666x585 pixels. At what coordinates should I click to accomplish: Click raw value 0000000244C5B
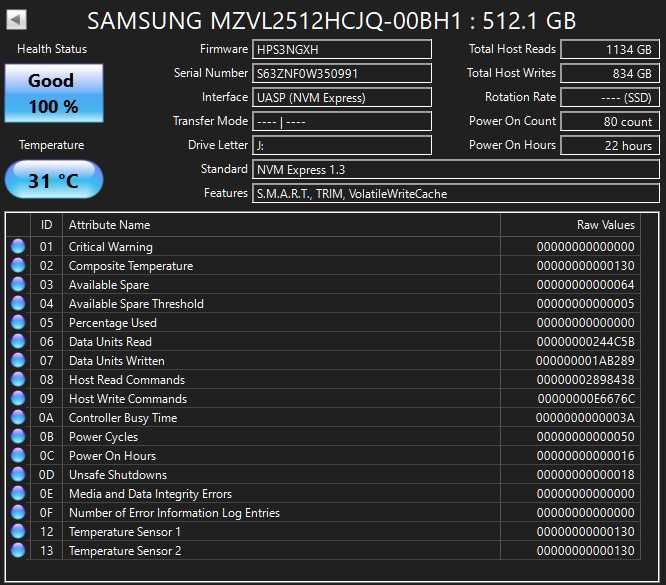click(x=585, y=342)
